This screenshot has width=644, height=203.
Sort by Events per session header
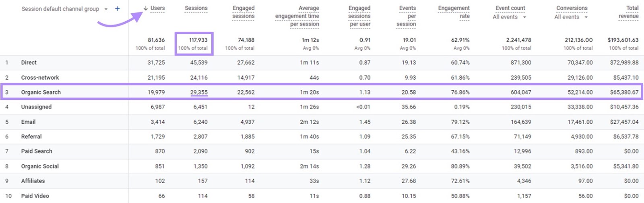tap(407, 16)
